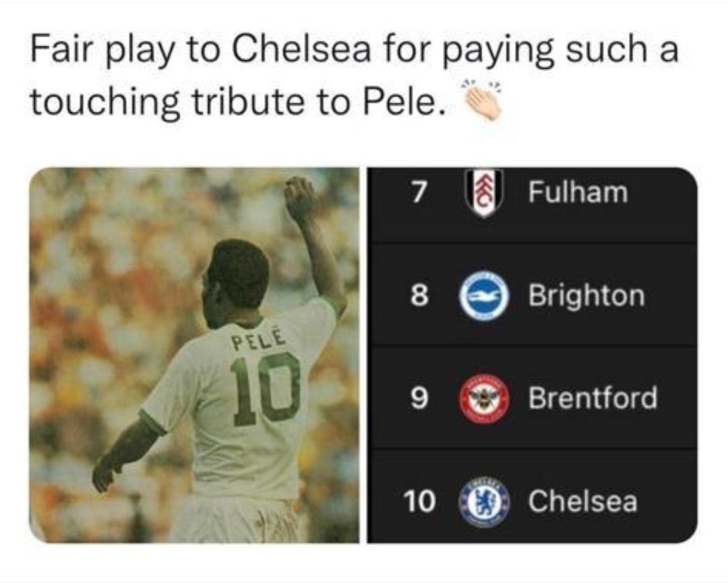The height and width of the screenshot is (583, 728).
Task: Select the Fulham team name
Action: point(578,192)
